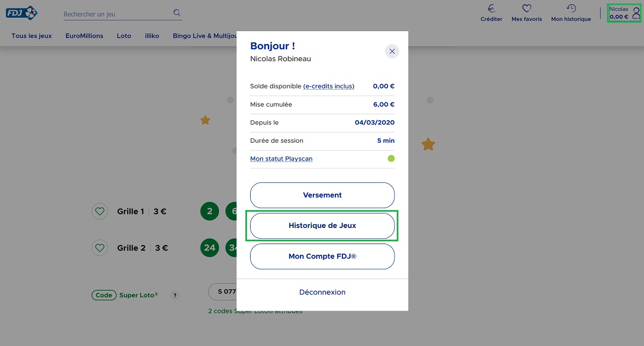Viewport: 644px width, 346px height.
Task: Click the Créditer euro icon
Action: [x=491, y=9]
